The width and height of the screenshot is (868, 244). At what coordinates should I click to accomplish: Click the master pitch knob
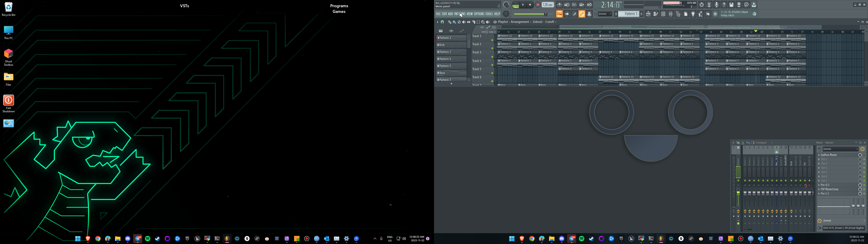[506, 14]
